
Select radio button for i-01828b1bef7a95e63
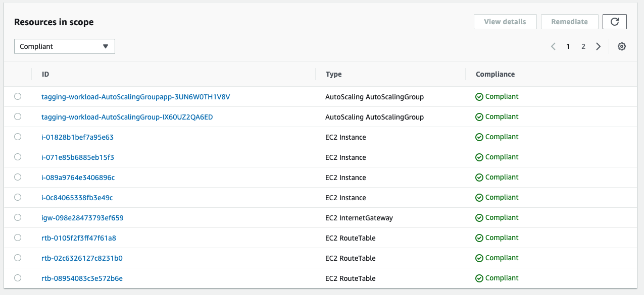[x=18, y=137]
